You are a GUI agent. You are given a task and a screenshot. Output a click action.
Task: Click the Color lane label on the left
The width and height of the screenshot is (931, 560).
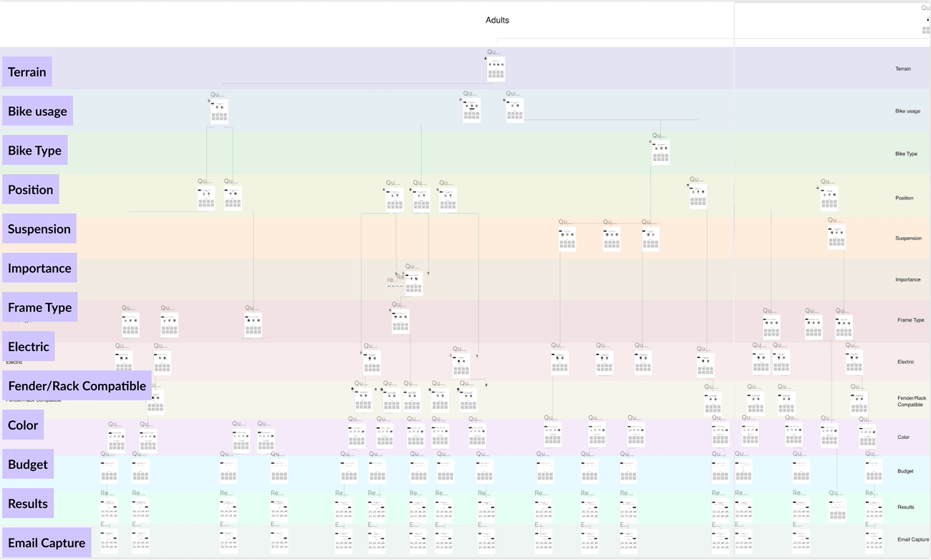[x=22, y=425]
